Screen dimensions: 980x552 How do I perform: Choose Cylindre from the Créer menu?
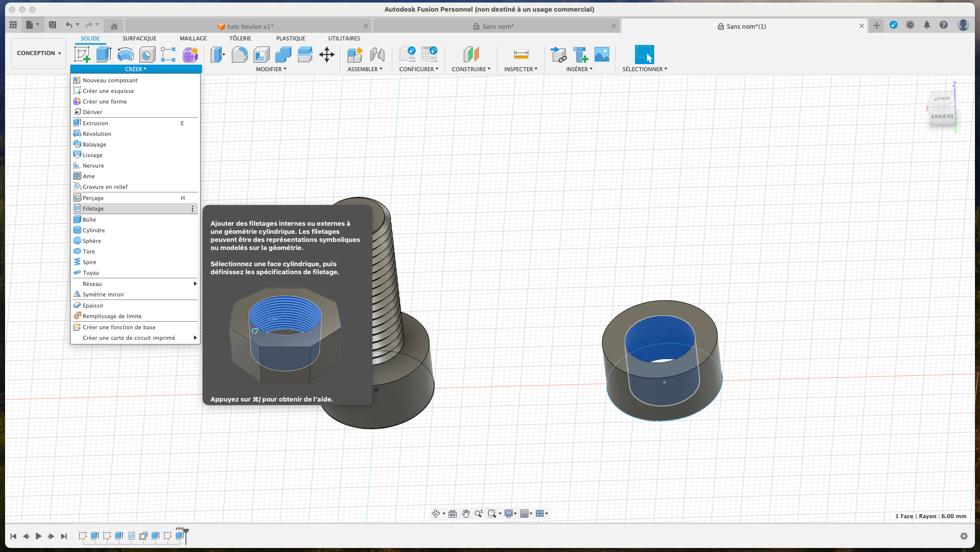pos(134,230)
